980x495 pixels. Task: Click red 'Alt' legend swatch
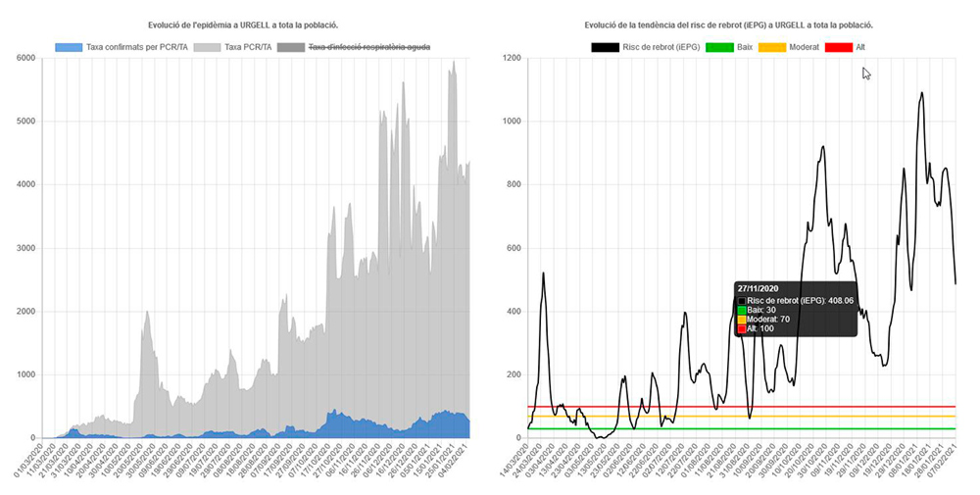(839, 46)
